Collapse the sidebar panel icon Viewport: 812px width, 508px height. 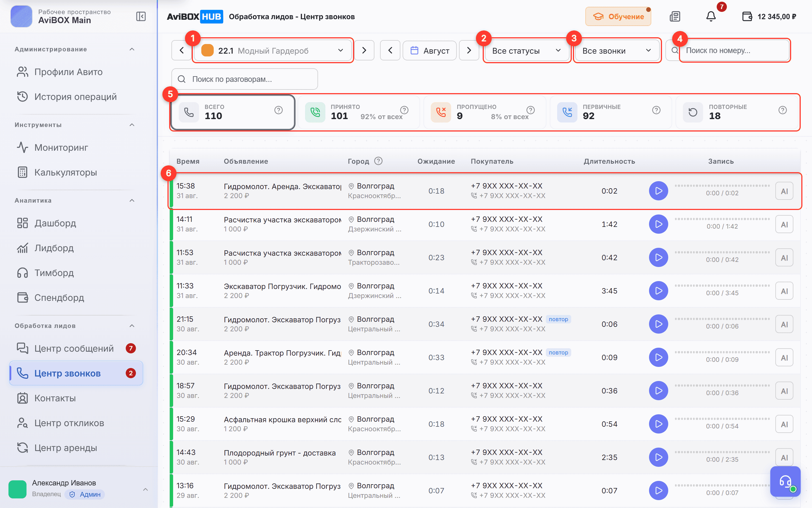pos(141,16)
